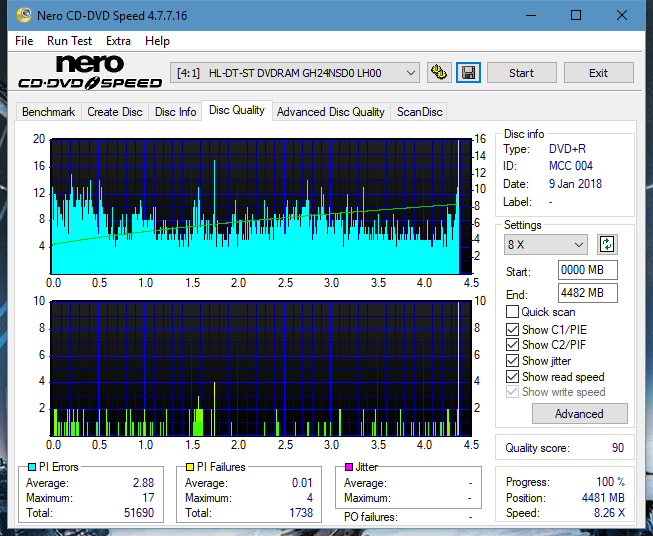The width and height of the screenshot is (653, 536).
Task: Click the PI Errors graph area
Action: [x=261, y=207]
